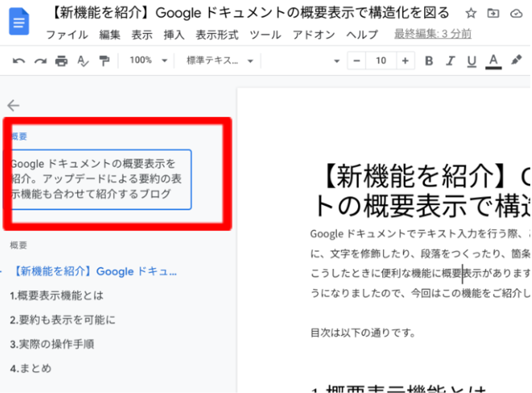Image resolution: width=532 pixels, height=393 pixels.
Task: Click the body line starting こうしたときに便利な機能
Action: 420,273
